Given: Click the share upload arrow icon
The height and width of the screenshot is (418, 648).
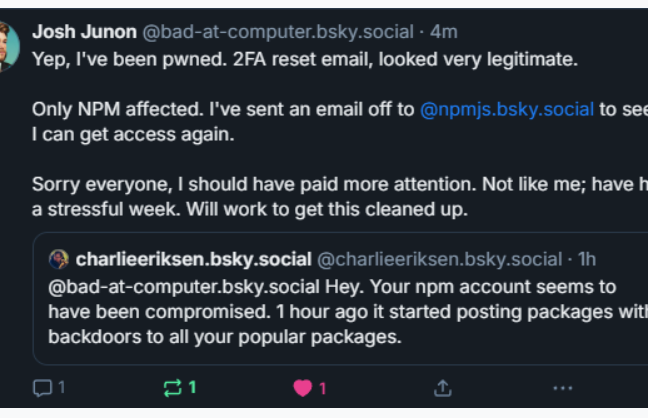Looking at the screenshot, I should (443, 388).
